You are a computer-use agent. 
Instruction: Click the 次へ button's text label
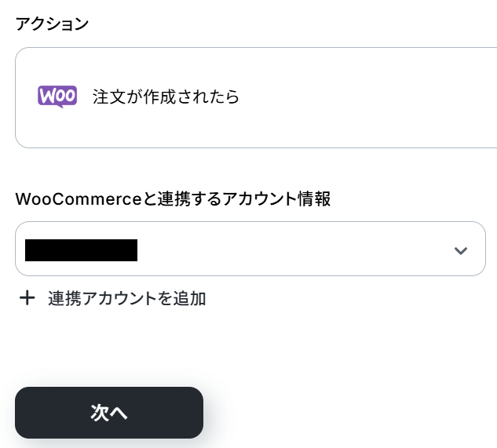point(109,413)
